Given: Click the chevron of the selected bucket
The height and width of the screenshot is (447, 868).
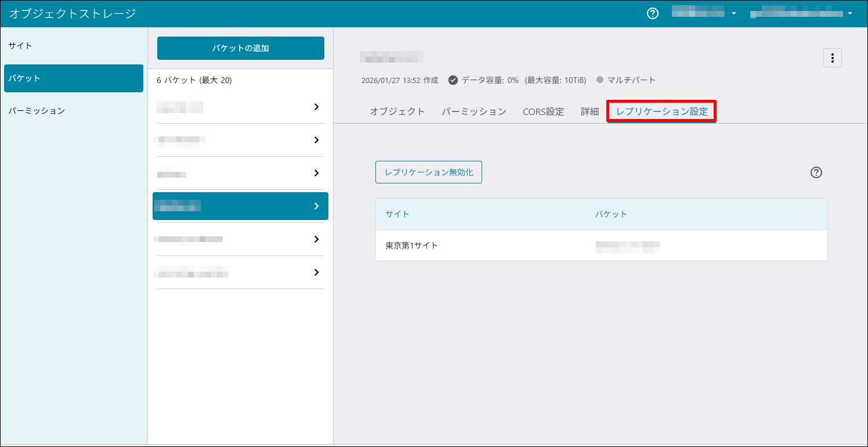Looking at the screenshot, I should (316, 206).
